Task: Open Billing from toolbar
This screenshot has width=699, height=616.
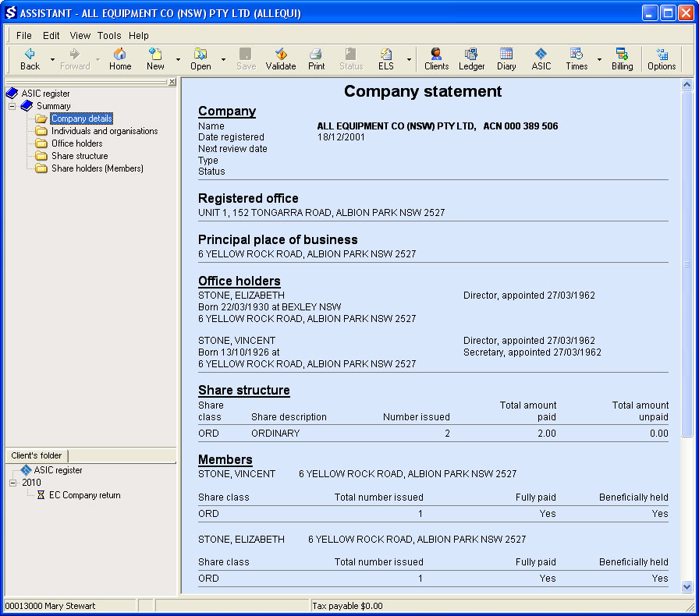Action: click(623, 59)
